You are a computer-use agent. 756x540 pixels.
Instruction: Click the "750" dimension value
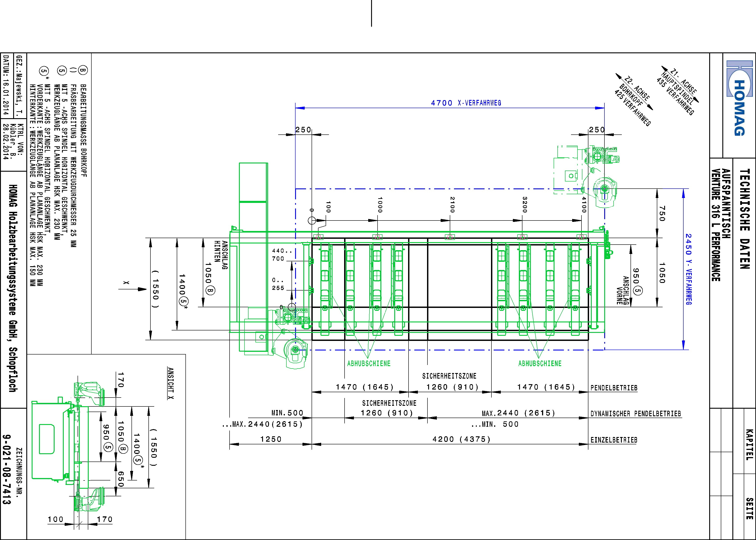point(662,214)
